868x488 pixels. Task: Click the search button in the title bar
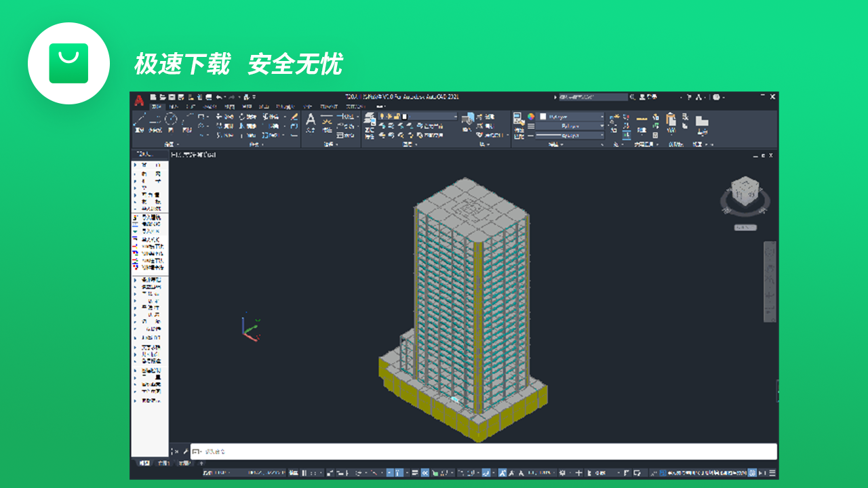[x=633, y=97]
